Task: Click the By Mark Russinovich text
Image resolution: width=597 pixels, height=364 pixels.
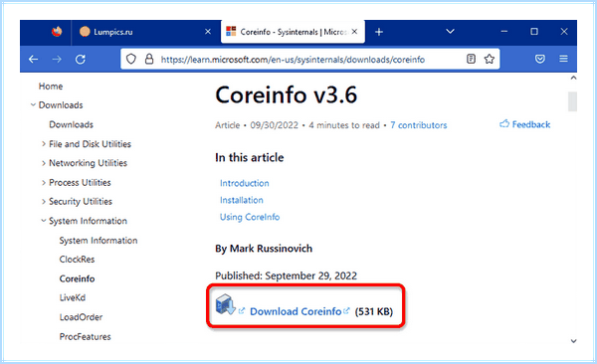Action: pos(264,249)
